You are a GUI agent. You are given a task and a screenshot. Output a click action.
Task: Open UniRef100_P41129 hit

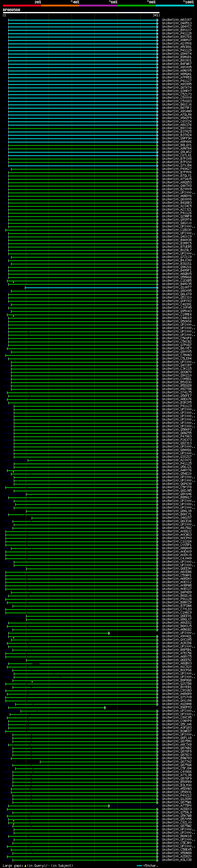click(x=176, y=50)
